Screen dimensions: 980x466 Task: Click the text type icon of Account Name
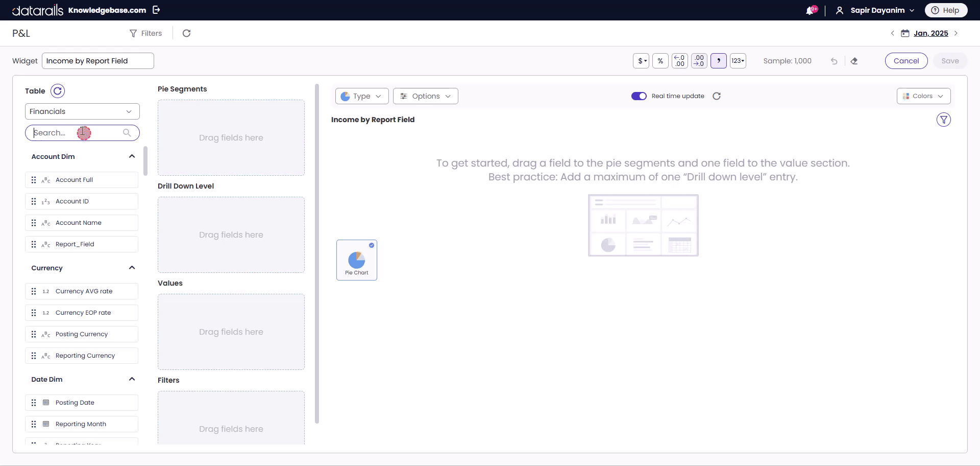click(46, 223)
